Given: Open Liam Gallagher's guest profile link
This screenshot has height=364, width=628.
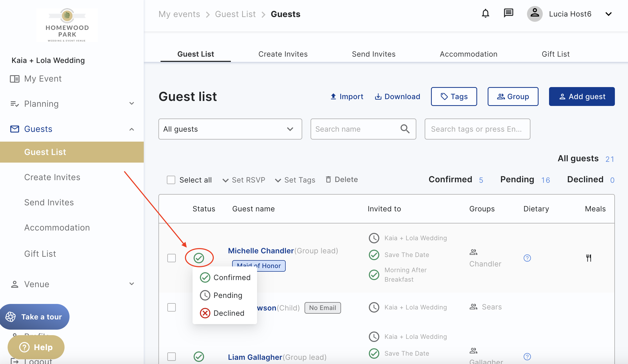Looking at the screenshot, I should click(255, 357).
